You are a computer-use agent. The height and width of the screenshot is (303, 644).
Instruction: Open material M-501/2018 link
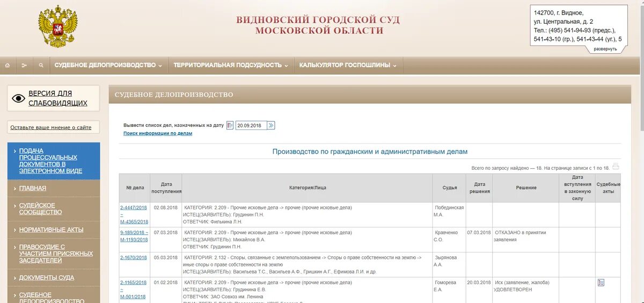(133, 296)
